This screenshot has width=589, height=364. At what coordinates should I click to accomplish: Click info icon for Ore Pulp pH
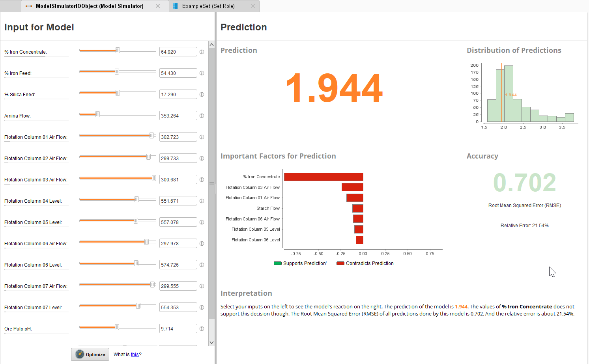click(202, 329)
